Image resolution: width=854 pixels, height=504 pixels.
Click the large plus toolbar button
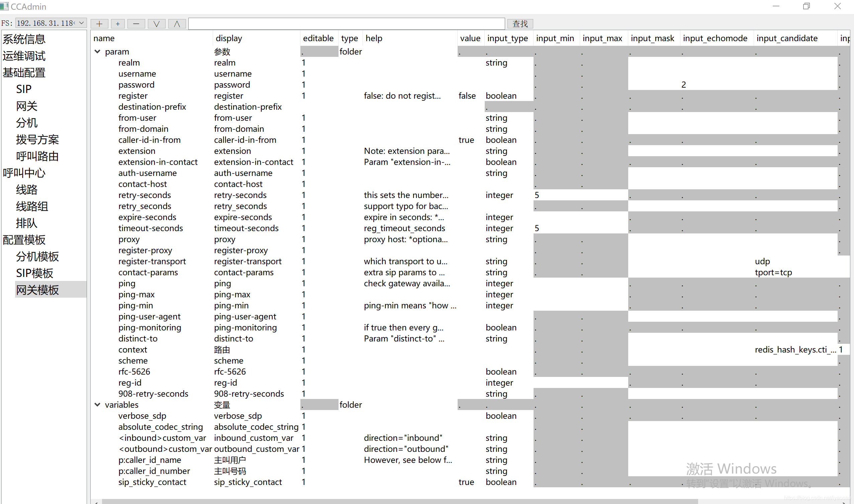coord(99,24)
